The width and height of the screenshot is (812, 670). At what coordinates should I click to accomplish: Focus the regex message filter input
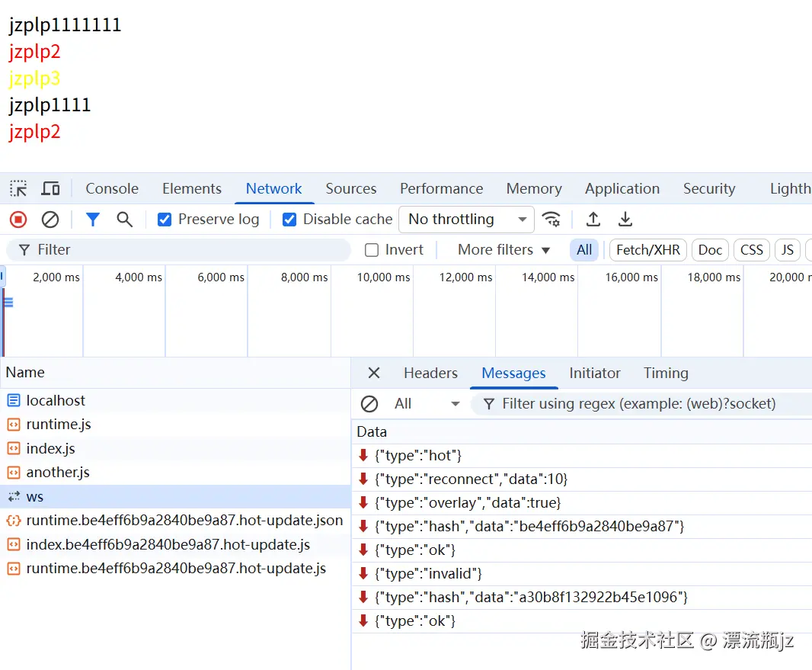pos(641,404)
